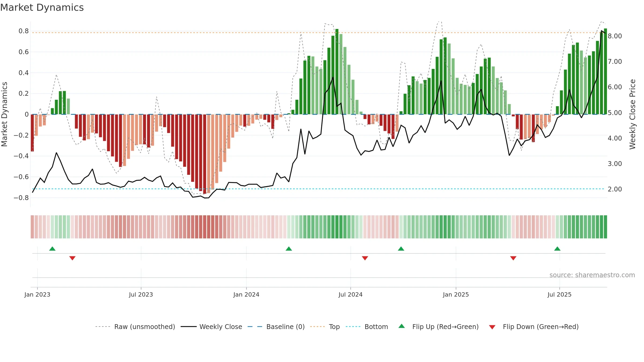644x362 pixels.
Task: Click the flip-up marker near early 2023
Action: tap(52, 249)
